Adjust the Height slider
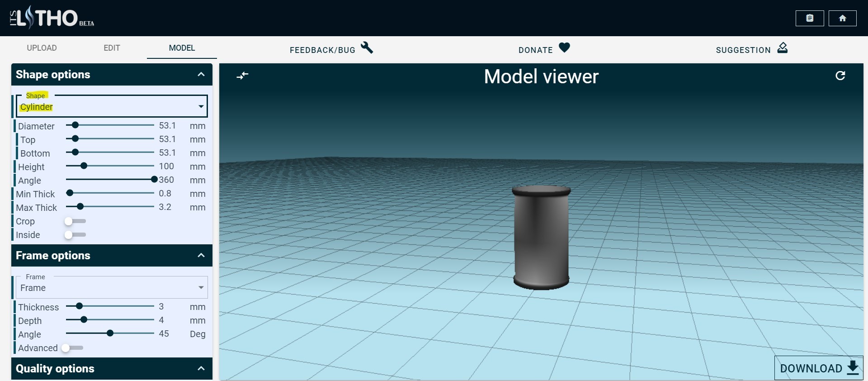The image size is (868, 381). tap(110, 166)
